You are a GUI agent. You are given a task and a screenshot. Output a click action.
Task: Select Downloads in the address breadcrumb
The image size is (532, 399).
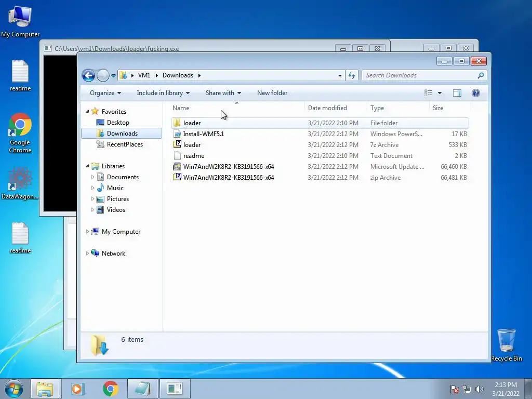[178, 75]
